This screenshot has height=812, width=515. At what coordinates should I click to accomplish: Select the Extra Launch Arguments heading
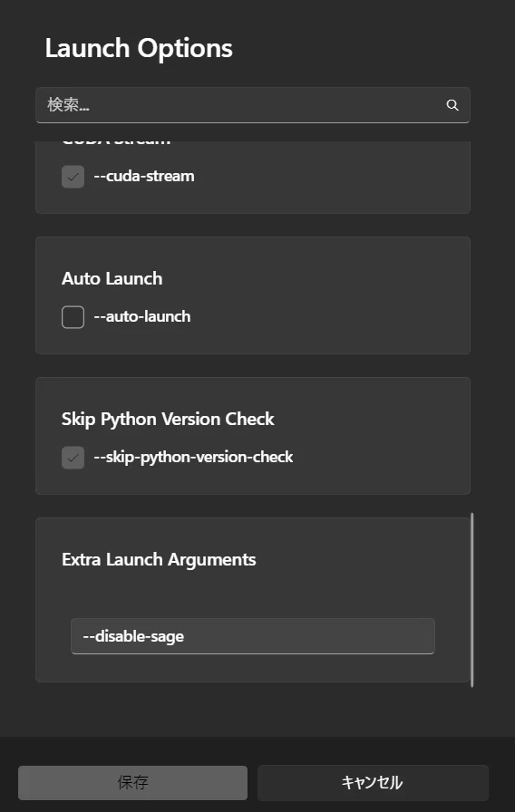pos(159,560)
